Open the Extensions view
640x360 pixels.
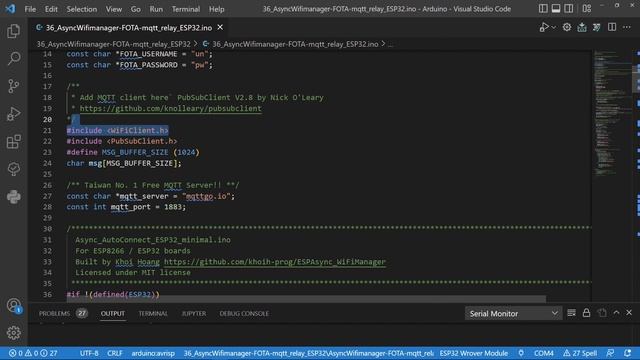(13, 142)
